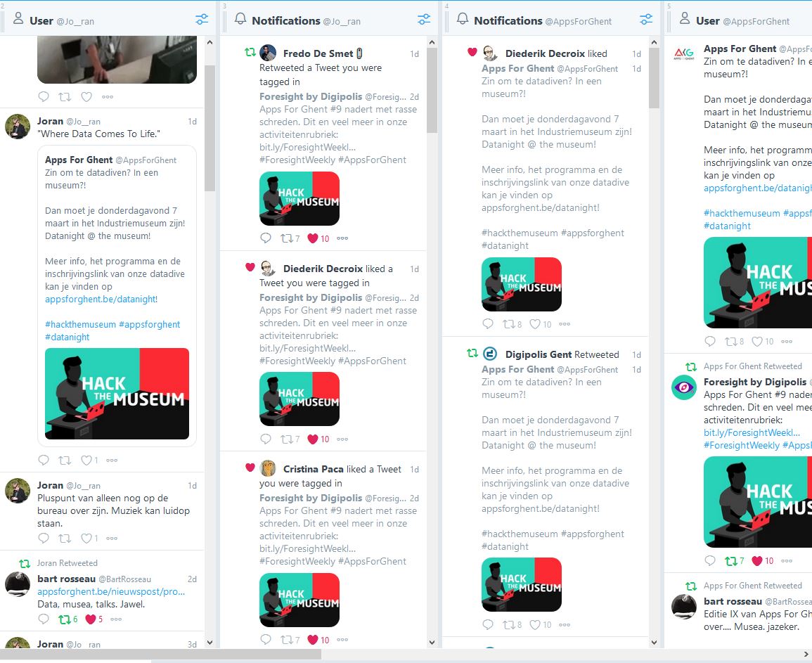Unlike bart rosseau's tweet with 5 likes

pos(91,619)
